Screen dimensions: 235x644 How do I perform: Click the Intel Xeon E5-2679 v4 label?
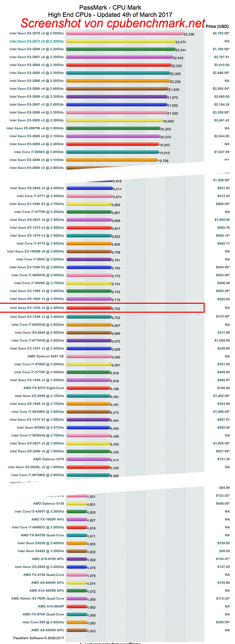(x=37, y=33)
